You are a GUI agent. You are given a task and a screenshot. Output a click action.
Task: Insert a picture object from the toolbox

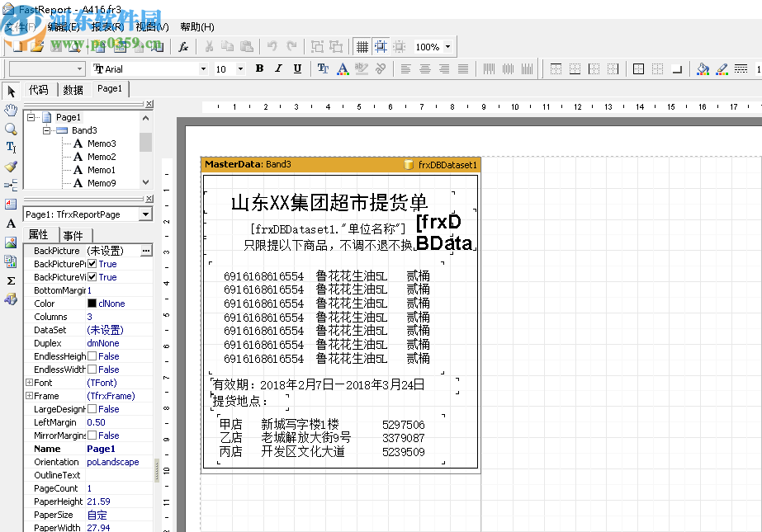click(x=11, y=242)
